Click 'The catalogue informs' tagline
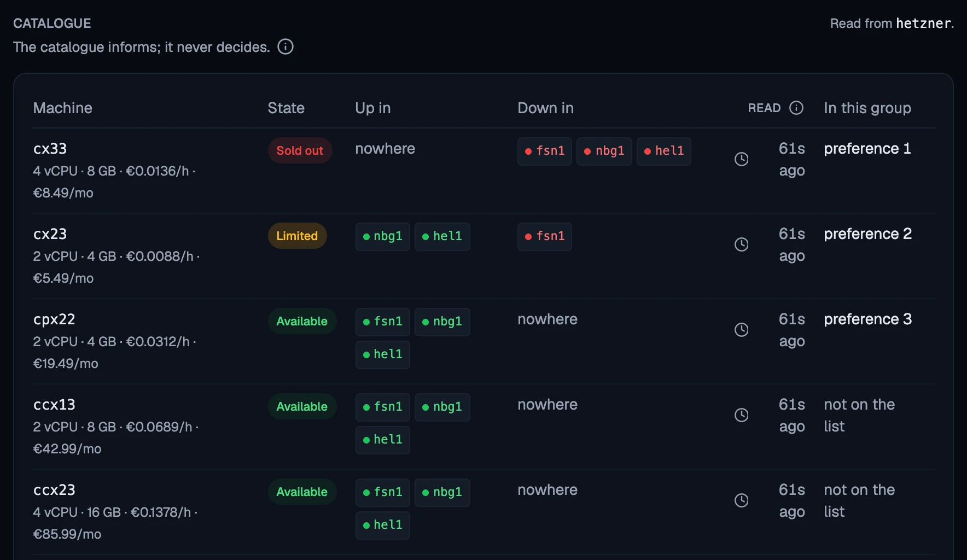This screenshot has height=560, width=967. (x=142, y=47)
